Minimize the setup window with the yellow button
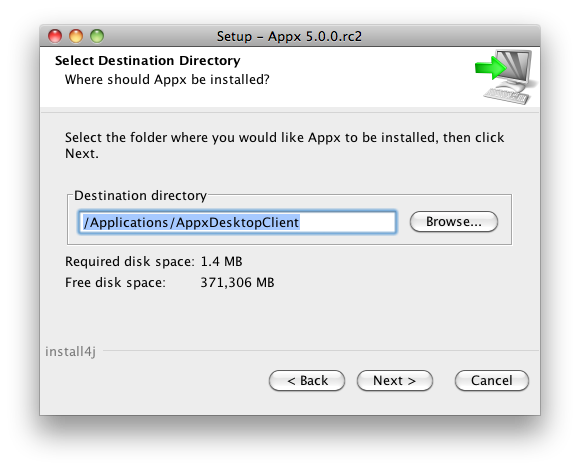 point(76,36)
